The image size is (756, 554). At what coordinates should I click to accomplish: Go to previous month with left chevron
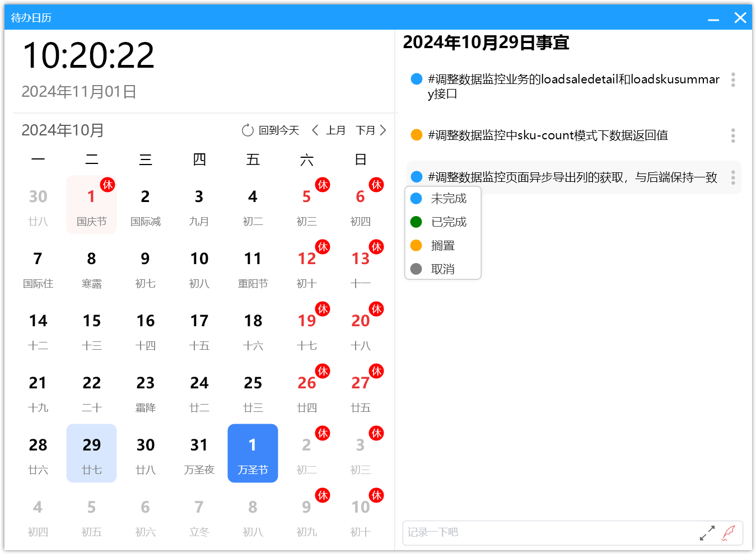[x=315, y=130]
